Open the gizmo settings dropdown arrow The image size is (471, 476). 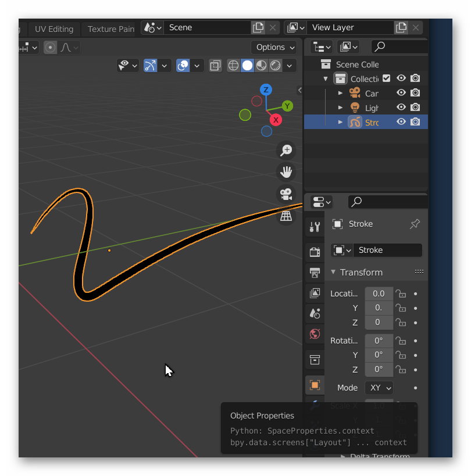point(165,66)
